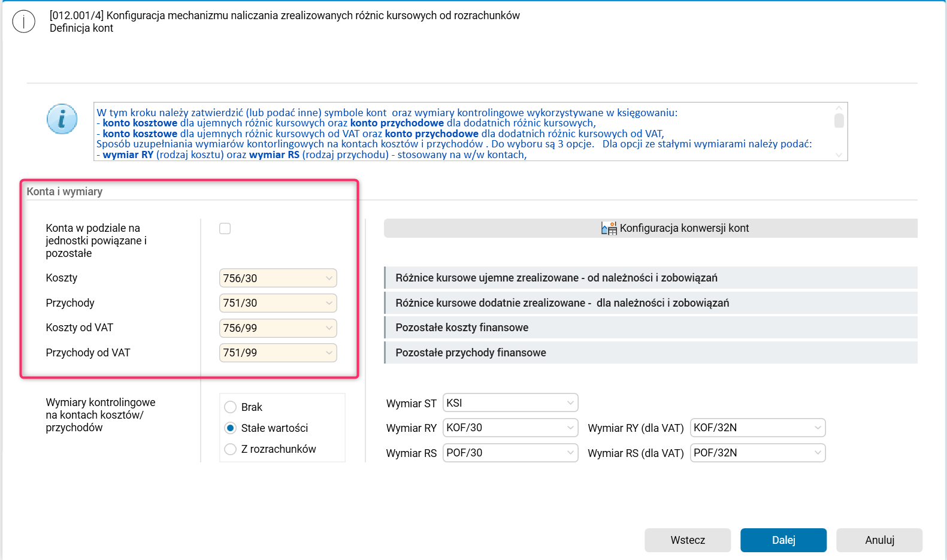Select the Stałe wartości radio option
Image resolution: width=947 pixels, height=560 pixels.
(231, 428)
